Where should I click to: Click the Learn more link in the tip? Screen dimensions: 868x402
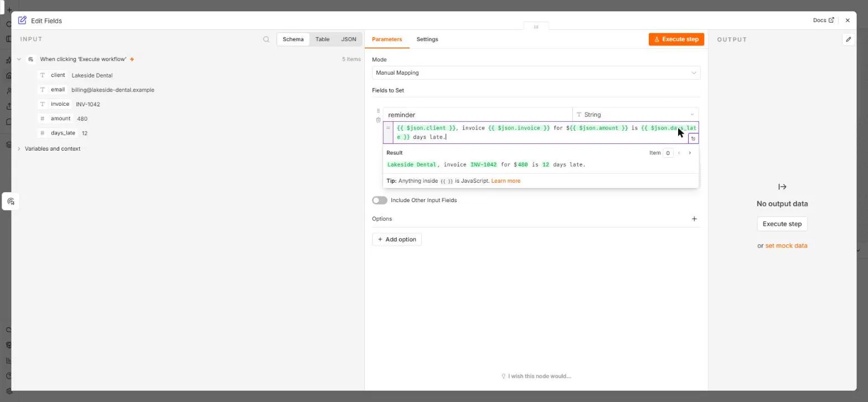pos(505,181)
